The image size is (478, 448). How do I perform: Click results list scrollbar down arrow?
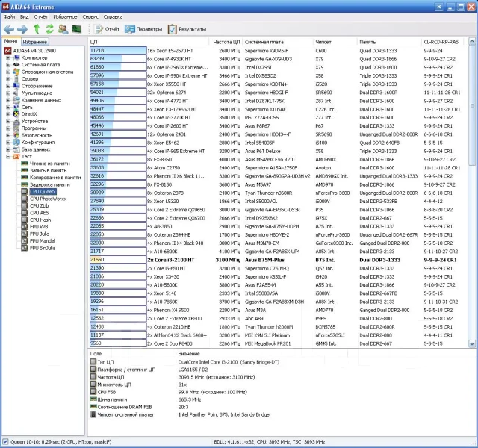(x=472, y=343)
